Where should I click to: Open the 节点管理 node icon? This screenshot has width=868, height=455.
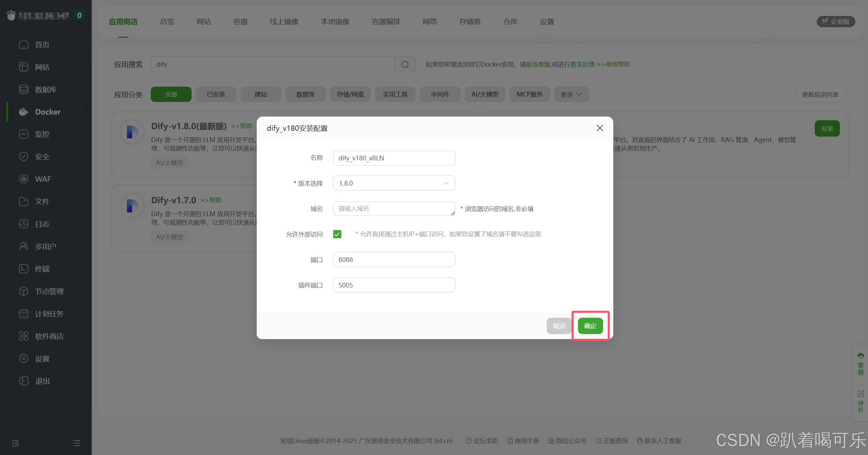pyautogui.click(x=23, y=291)
